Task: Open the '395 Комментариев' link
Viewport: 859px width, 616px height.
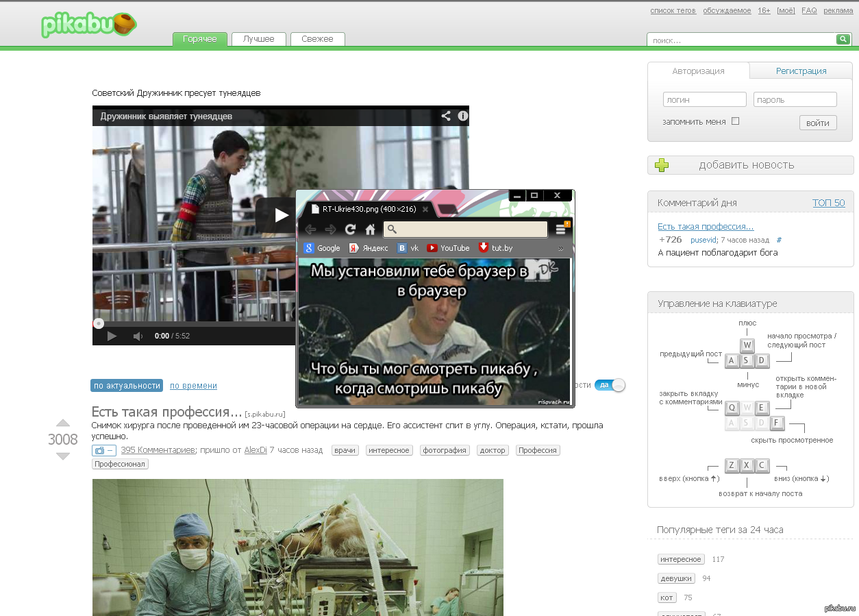Action: pyautogui.click(x=158, y=450)
